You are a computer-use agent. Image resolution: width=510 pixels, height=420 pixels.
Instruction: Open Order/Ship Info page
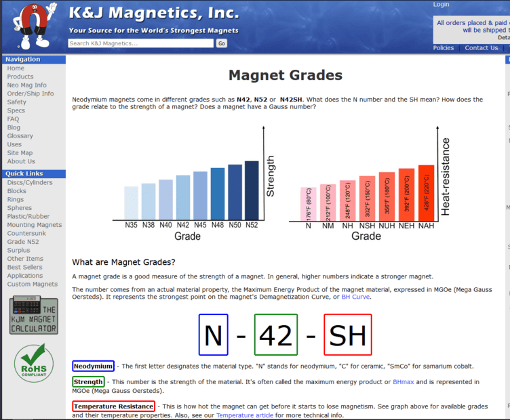pyautogui.click(x=31, y=93)
